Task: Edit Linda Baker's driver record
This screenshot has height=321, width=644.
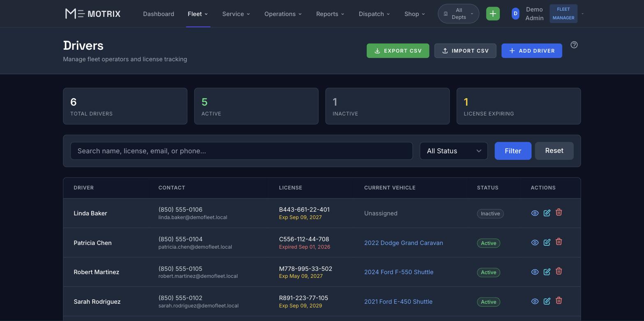Action: 547,213
